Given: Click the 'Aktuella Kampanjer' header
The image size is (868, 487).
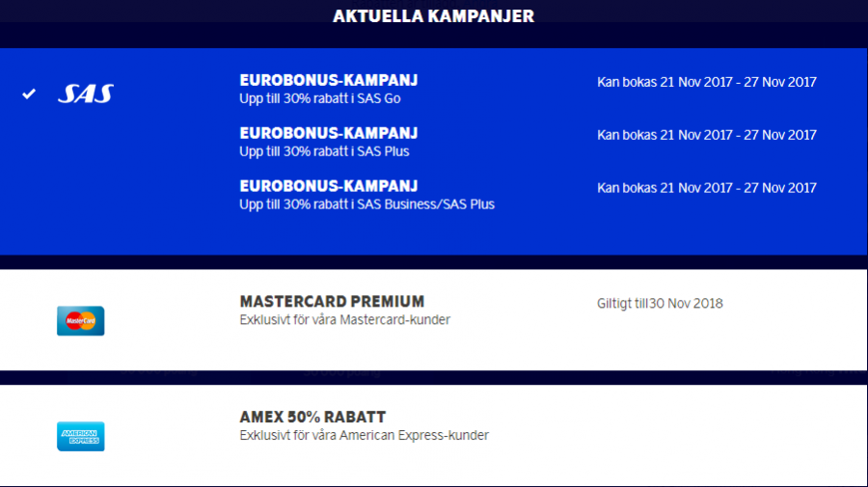Looking at the screenshot, I should pos(433,16).
